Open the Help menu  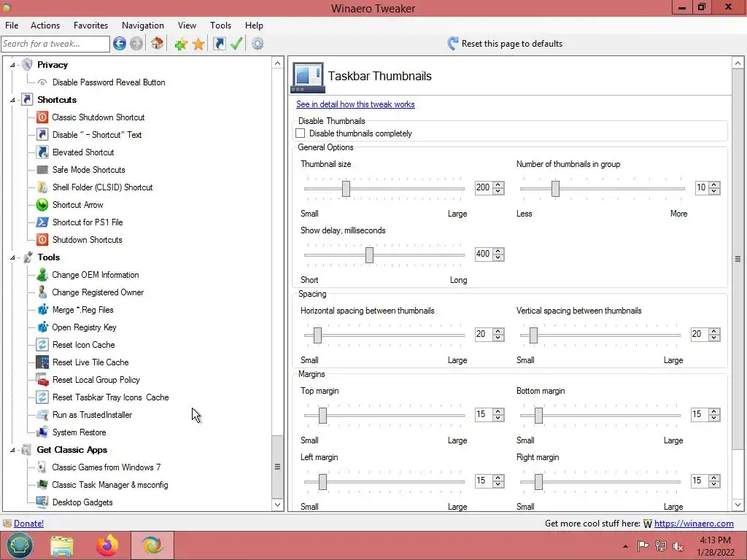tap(254, 26)
